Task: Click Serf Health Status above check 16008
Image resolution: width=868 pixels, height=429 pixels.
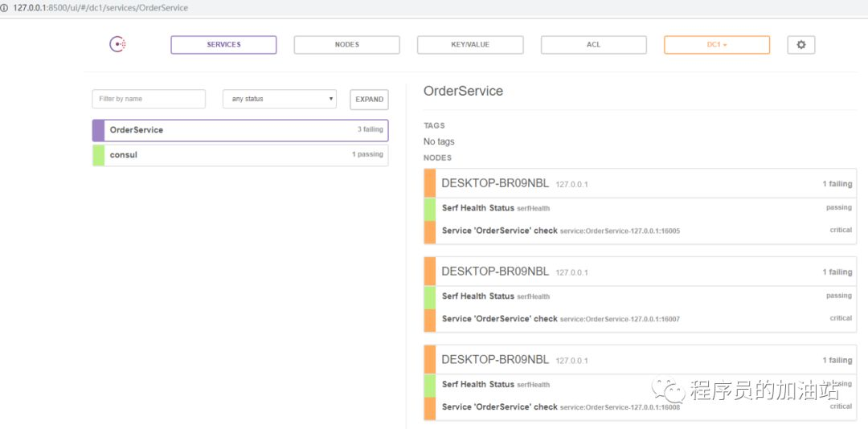Action: point(640,384)
